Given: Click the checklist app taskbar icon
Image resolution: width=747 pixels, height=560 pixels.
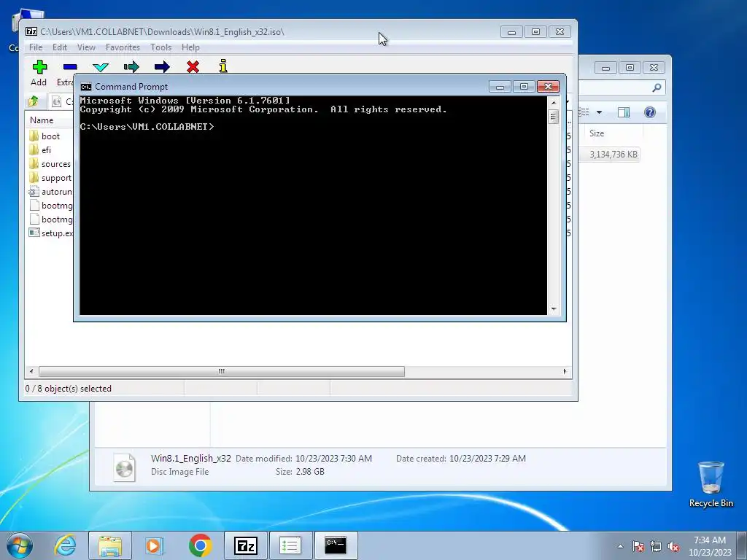Looking at the screenshot, I should (x=290, y=545).
